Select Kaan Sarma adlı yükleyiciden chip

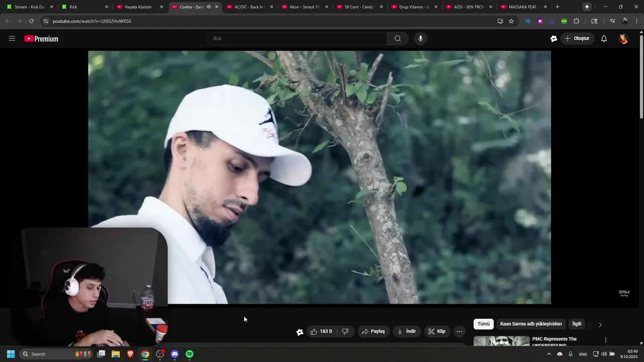pyautogui.click(x=531, y=324)
